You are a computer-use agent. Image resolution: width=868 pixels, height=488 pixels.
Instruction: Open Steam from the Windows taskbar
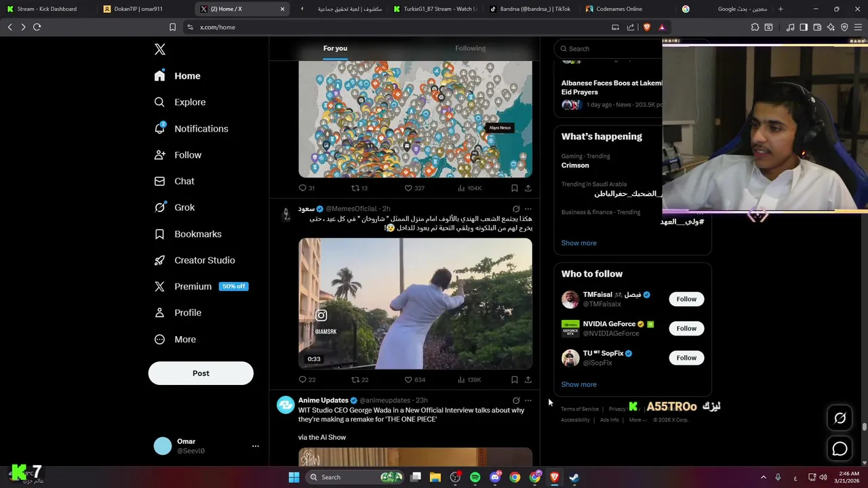(574, 477)
